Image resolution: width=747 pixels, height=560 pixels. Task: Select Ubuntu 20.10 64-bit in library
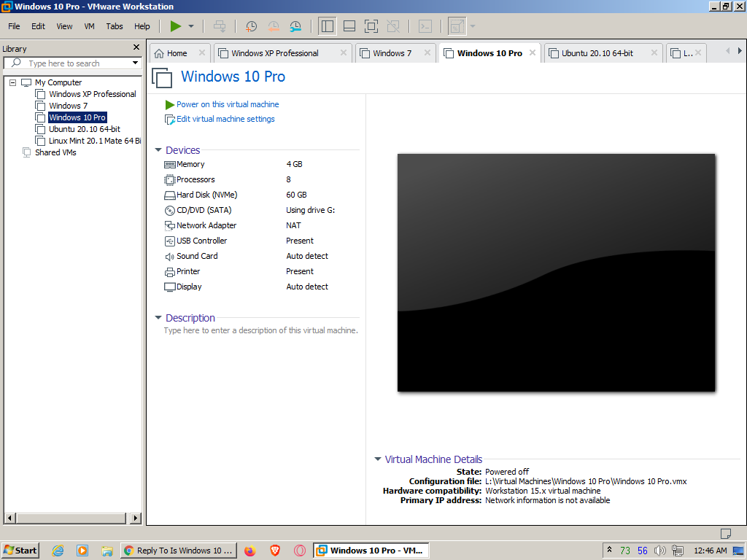(x=85, y=129)
